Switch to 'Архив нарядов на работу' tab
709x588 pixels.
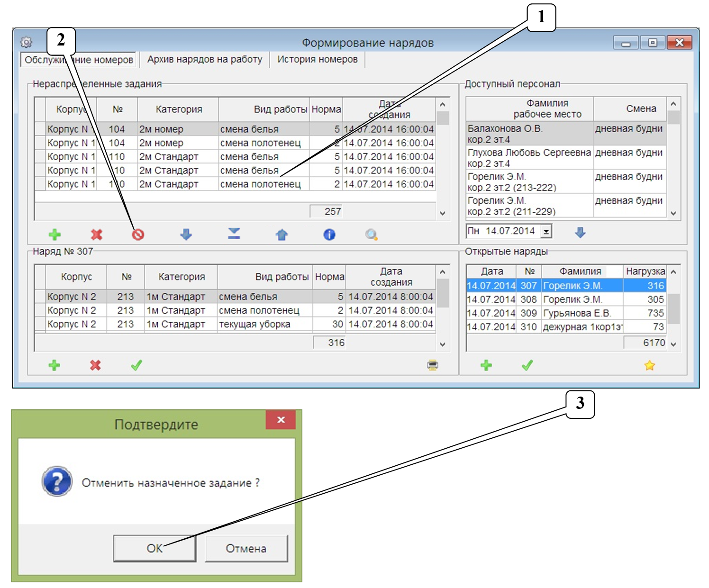(204, 59)
